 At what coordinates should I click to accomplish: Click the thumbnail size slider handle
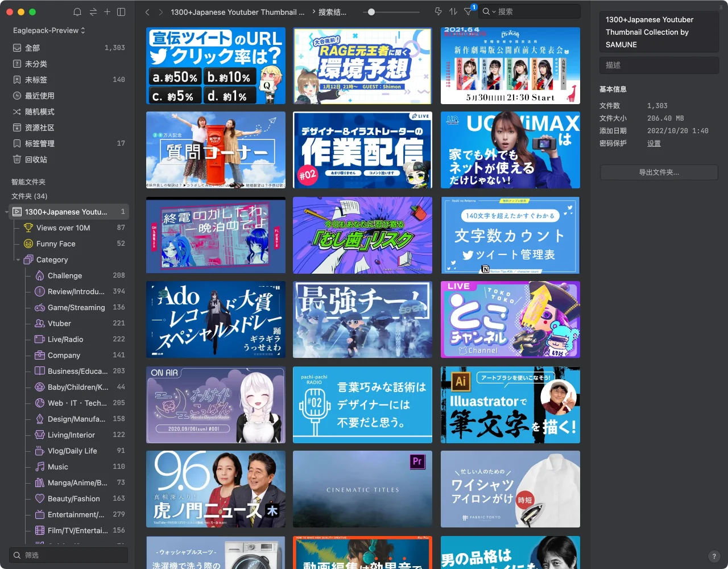click(x=371, y=12)
